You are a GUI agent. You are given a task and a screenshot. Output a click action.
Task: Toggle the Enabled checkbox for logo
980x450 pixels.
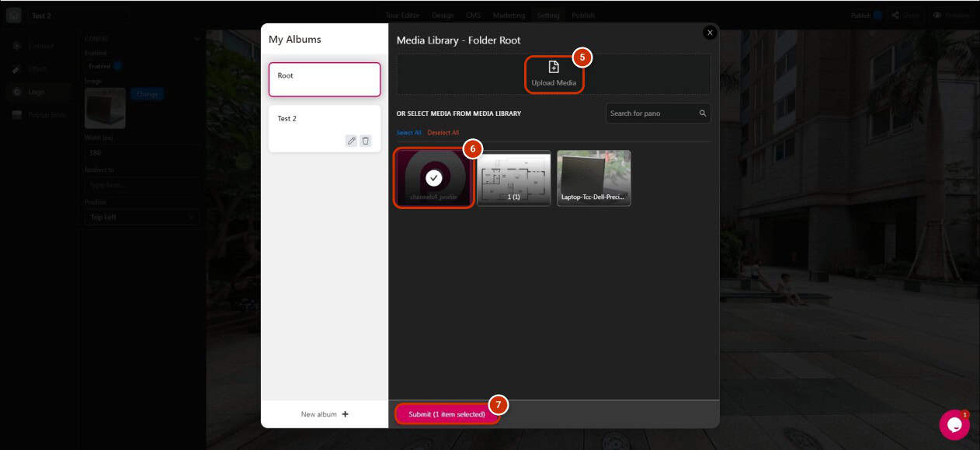point(118,66)
